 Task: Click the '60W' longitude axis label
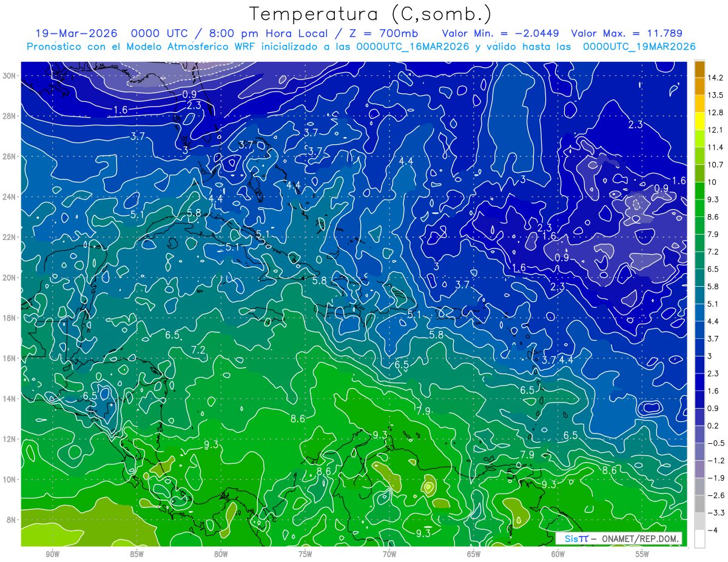(x=558, y=554)
